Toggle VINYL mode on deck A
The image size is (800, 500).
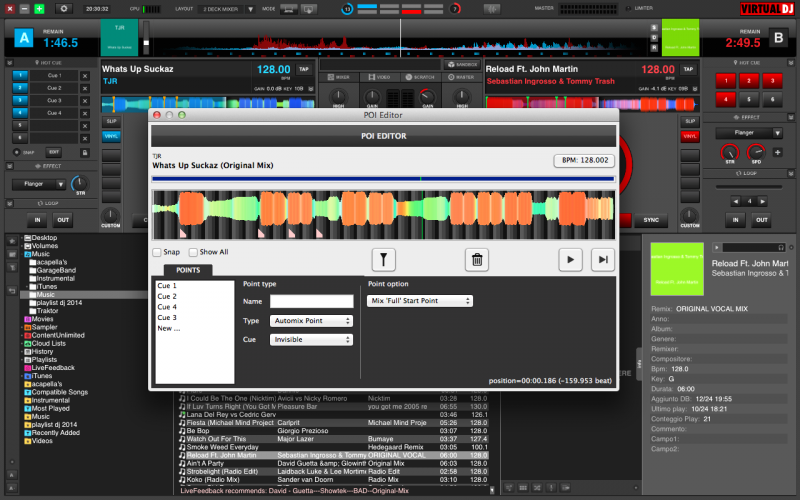tap(111, 136)
